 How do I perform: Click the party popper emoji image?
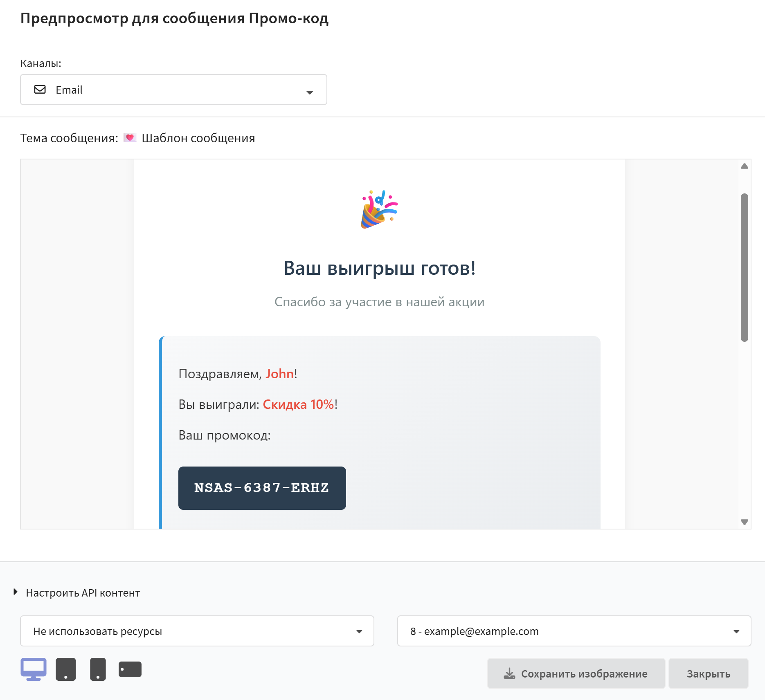(x=379, y=209)
